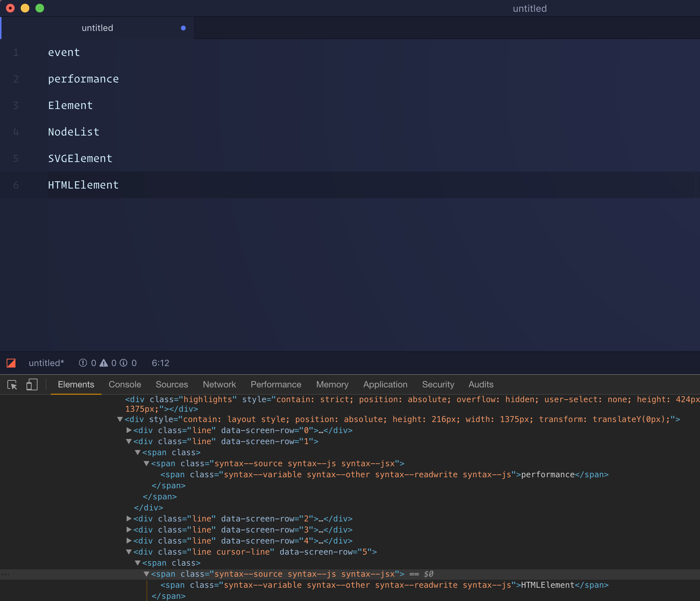This screenshot has width=700, height=601.
Task: Open the Performance tab
Action: tap(276, 384)
